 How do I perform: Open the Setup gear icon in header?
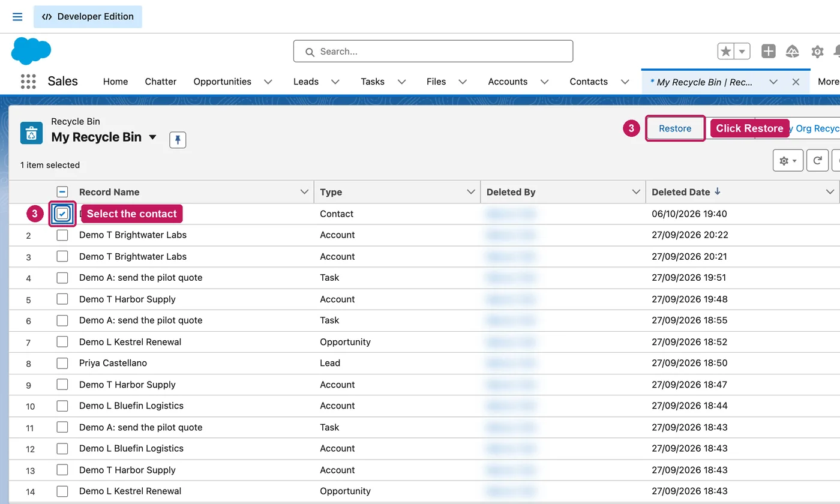click(817, 52)
